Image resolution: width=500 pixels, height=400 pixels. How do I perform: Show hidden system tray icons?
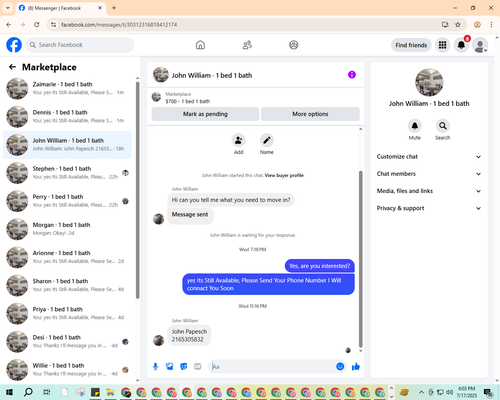[x=421, y=392]
